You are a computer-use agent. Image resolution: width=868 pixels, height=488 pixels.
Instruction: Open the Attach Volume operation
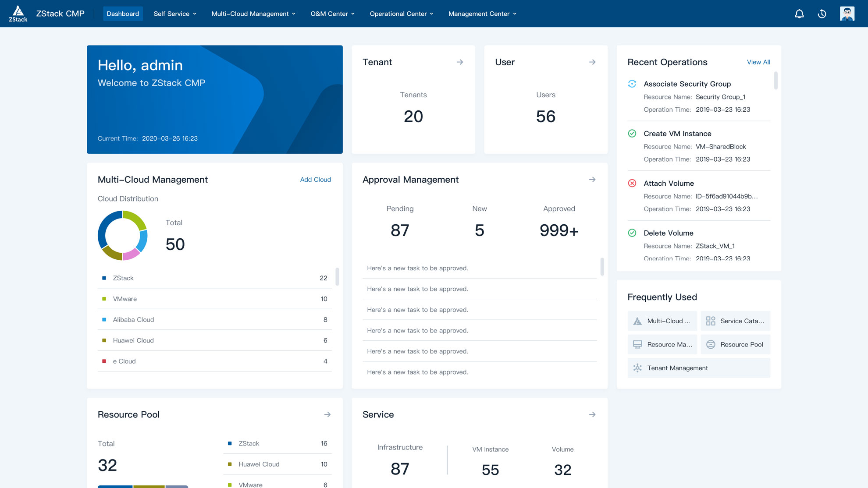tap(699, 196)
